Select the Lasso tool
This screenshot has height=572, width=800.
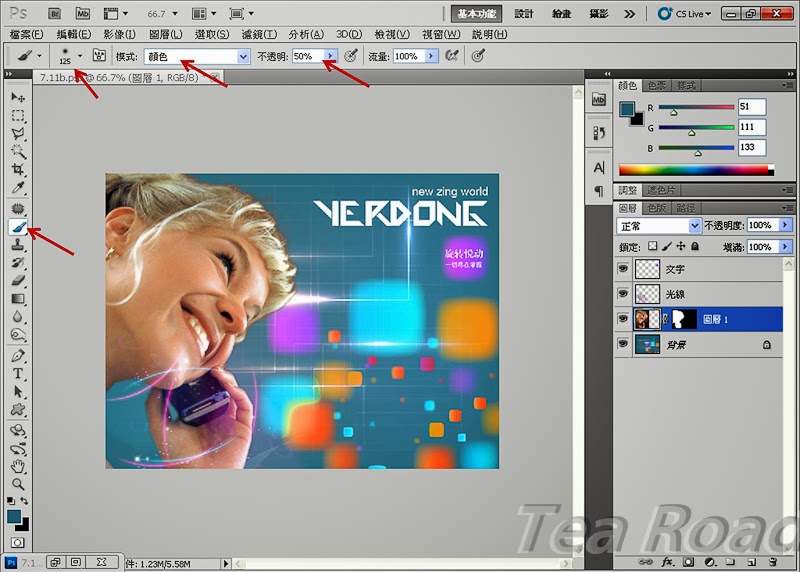pos(18,134)
